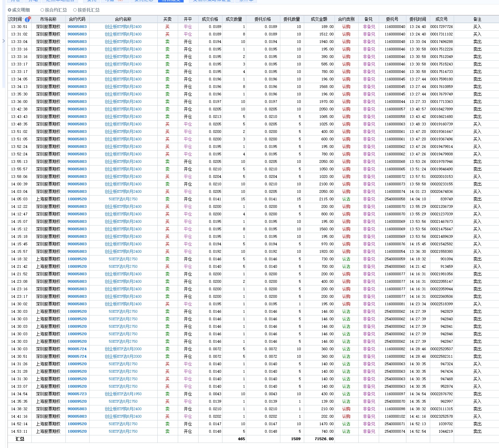Click the trade price 0.0043
This screenshot has height=448, width=499.
(x=215, y=394)
